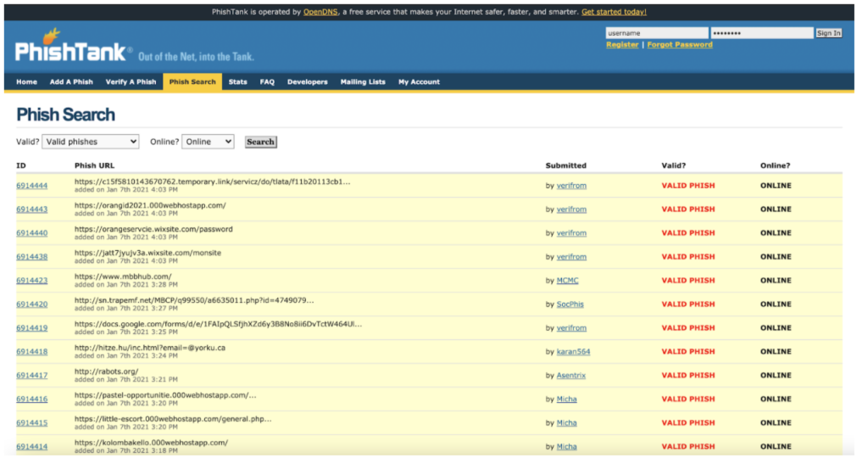
Task: Open Asentrix submitter profile link
Action: pyautogui.click(x=570, y=376)
